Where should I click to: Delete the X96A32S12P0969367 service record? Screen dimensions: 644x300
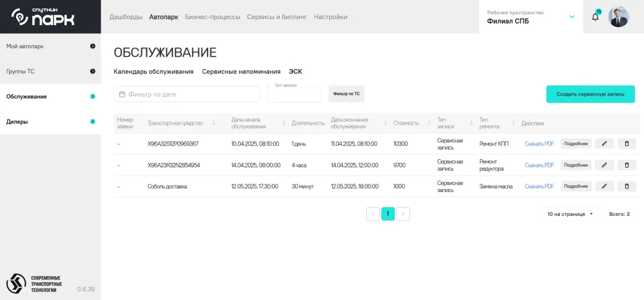(x=627, y=144)
